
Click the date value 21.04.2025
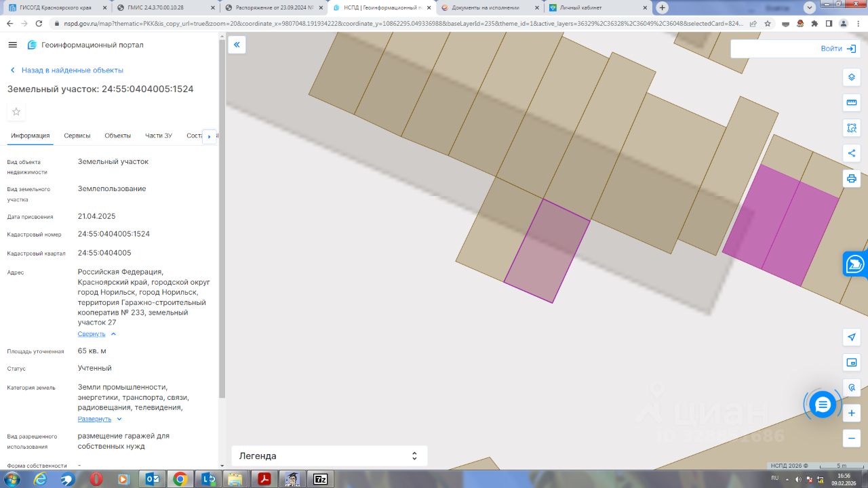(97, 217)
